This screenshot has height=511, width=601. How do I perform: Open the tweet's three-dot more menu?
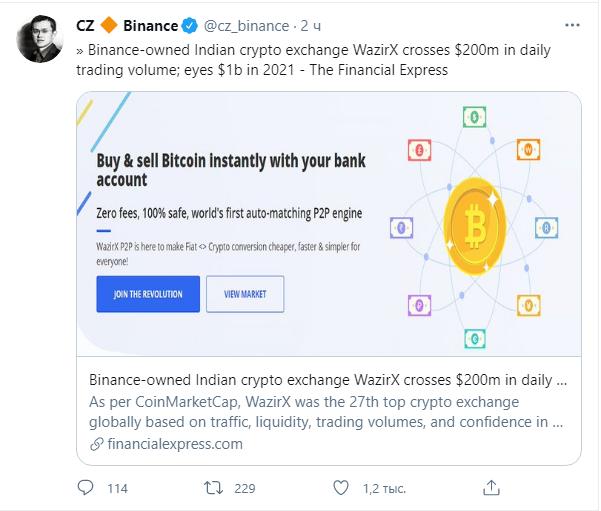[572, 25]
